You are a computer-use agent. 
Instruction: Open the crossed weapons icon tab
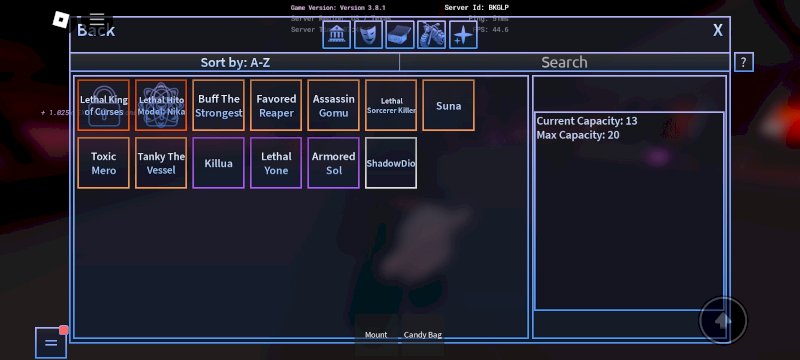(x=432, y=35)
